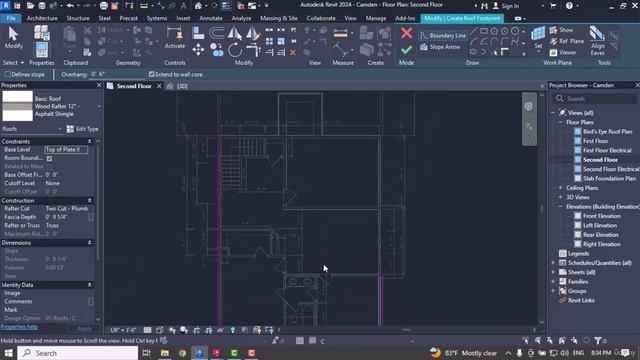Open the Massing & Site tab
This screenshot has height=360, width=640.
click(x=279, y=18)
